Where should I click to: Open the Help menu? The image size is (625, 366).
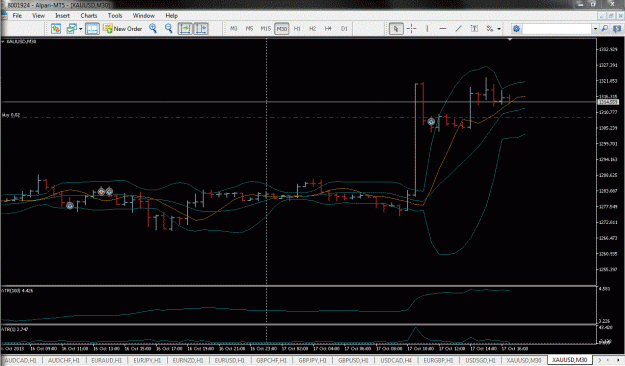[x=171, y=16]
